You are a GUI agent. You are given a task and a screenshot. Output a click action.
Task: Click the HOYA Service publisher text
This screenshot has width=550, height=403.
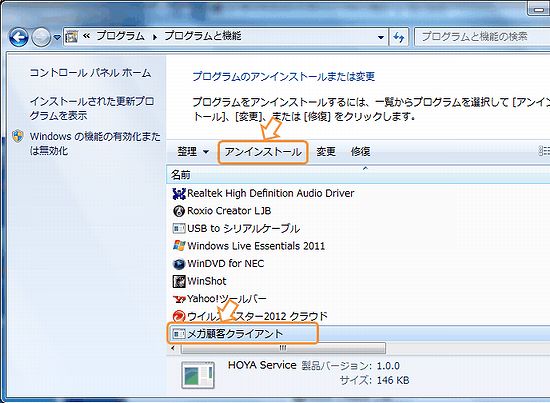point(262,365)
